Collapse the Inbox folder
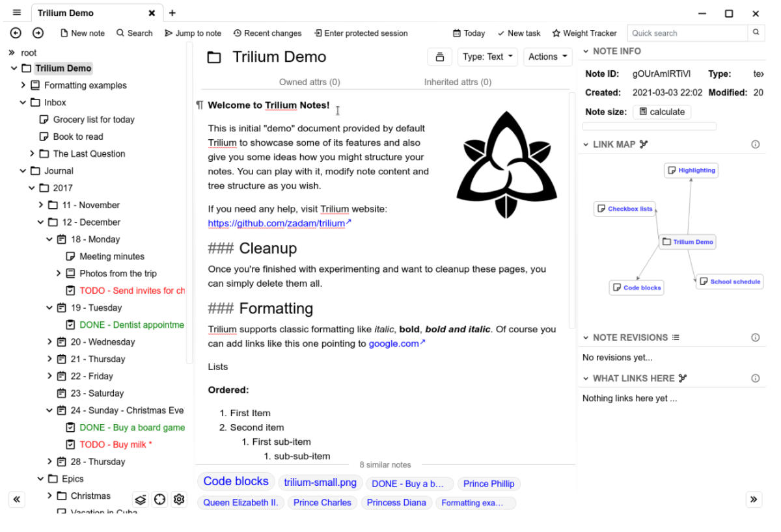The image size is (781, 532). [x=23, y=102]
